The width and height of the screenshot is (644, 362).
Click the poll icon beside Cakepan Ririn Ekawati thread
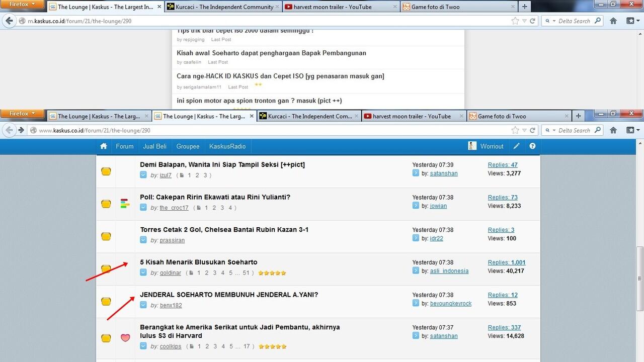125,204
